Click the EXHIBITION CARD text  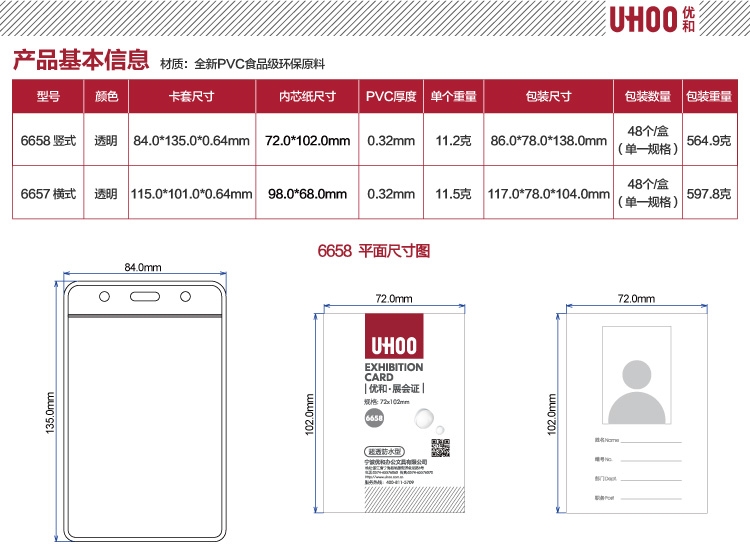pos(394,372)
